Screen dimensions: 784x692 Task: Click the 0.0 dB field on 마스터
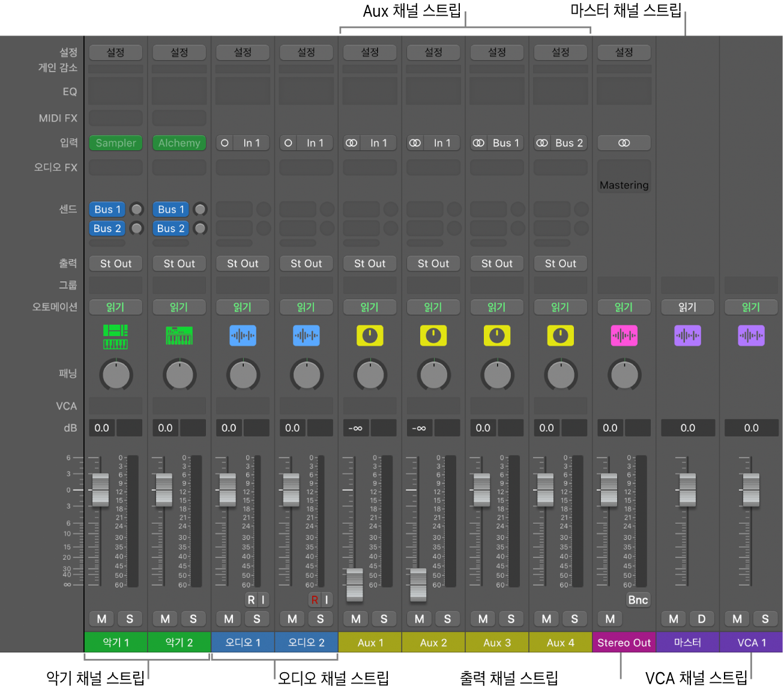point(688,428)
